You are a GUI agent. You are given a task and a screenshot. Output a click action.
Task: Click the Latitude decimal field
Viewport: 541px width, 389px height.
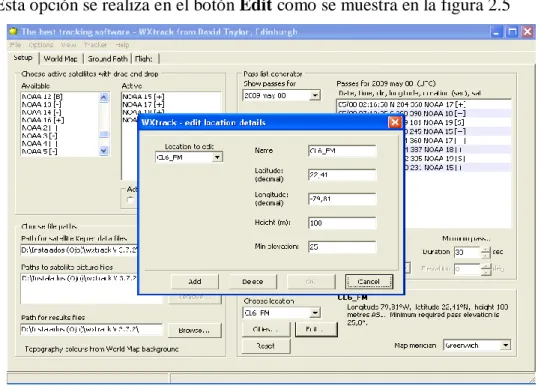pyautogui.click(x=342, y=175)
